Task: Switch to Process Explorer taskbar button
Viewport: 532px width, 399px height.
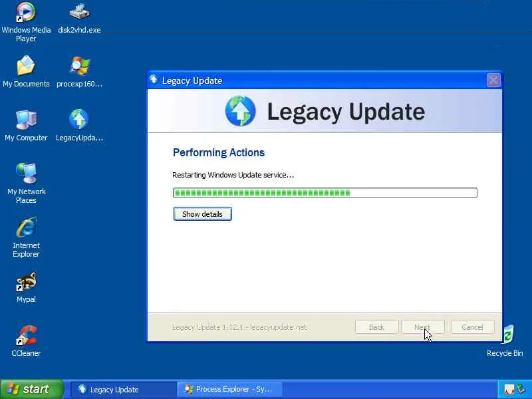Action: click(229, 389)
